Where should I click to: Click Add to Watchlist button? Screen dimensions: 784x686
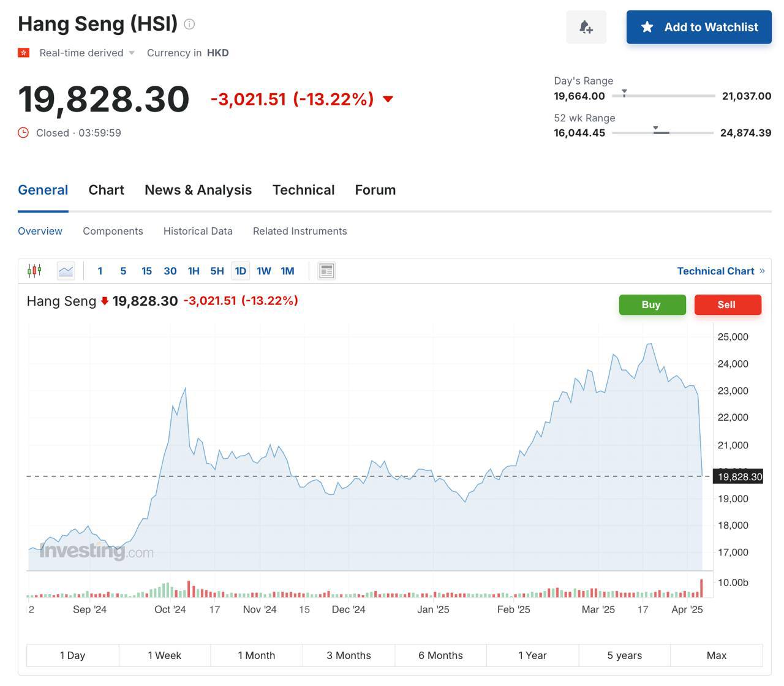pos(698,27)
